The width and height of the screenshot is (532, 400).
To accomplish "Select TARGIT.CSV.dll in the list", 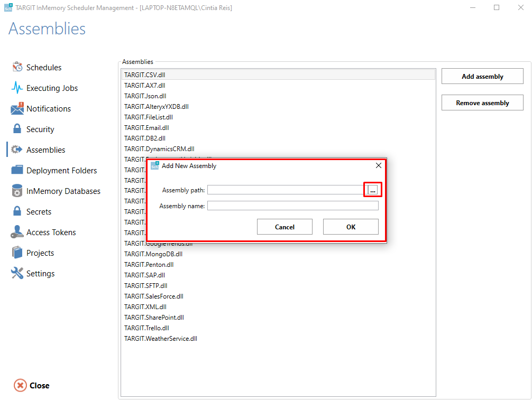I will click(278, 75).
